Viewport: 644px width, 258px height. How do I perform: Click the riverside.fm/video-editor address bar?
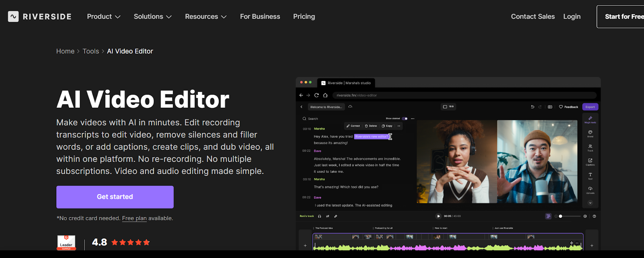465,95
